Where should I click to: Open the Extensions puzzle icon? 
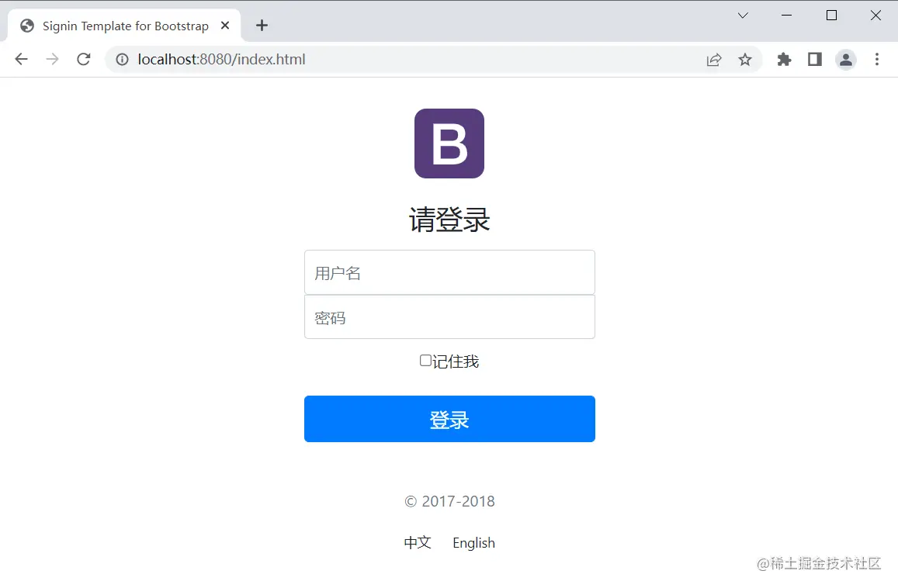pos(784,59)
